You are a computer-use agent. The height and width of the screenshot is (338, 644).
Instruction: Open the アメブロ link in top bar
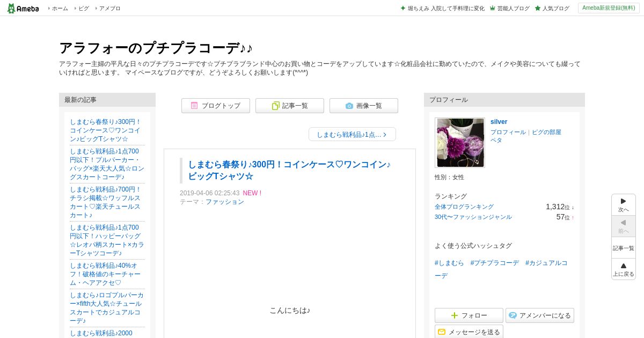(109, 8)
